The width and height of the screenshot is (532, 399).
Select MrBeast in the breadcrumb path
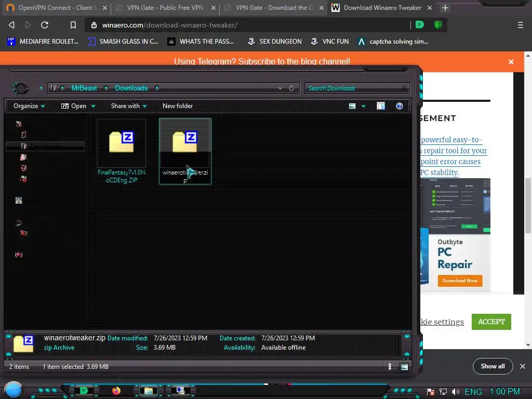pos(84,88)
